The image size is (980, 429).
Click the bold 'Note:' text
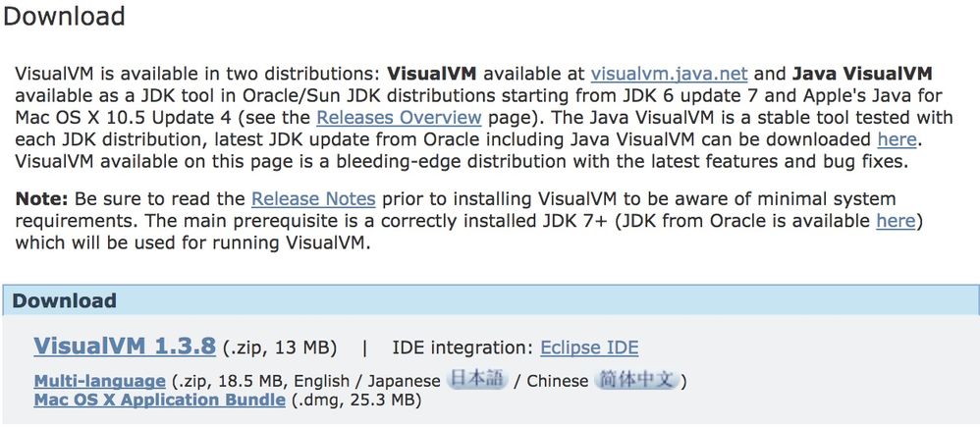click(41, 199)
